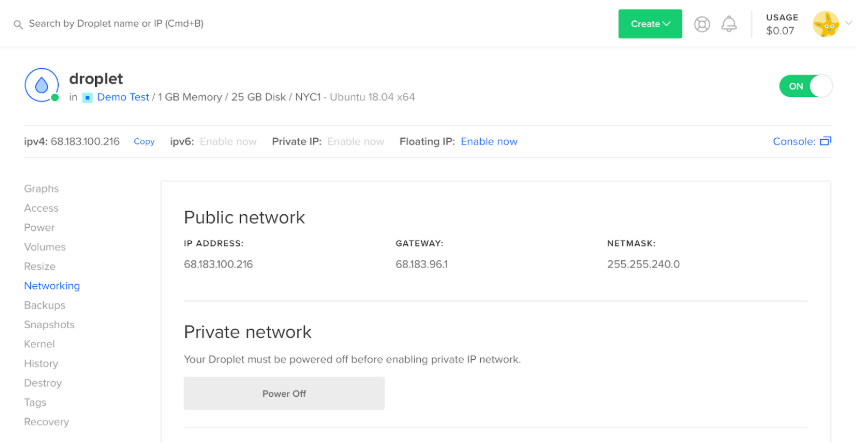Screen dimensions: 856x443
Task: Open the Snapshots sidebar item
Action: [49, 325]
